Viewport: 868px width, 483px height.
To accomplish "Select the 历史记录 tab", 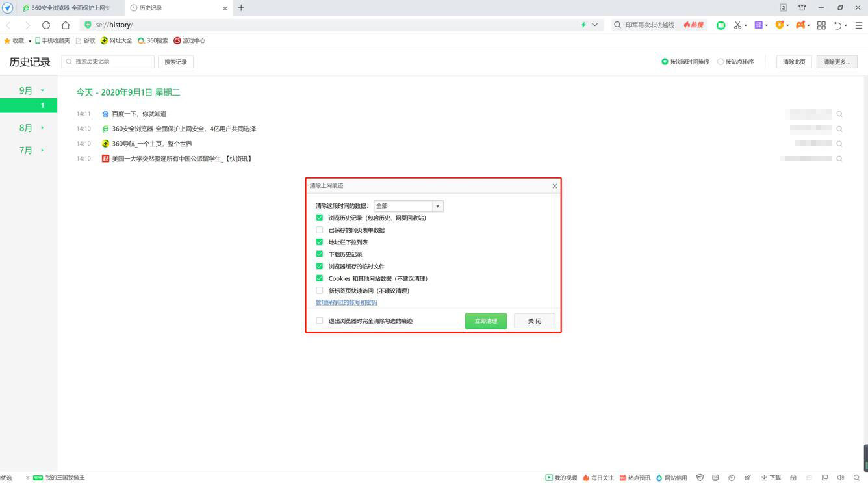I will (x=179, y=8).
